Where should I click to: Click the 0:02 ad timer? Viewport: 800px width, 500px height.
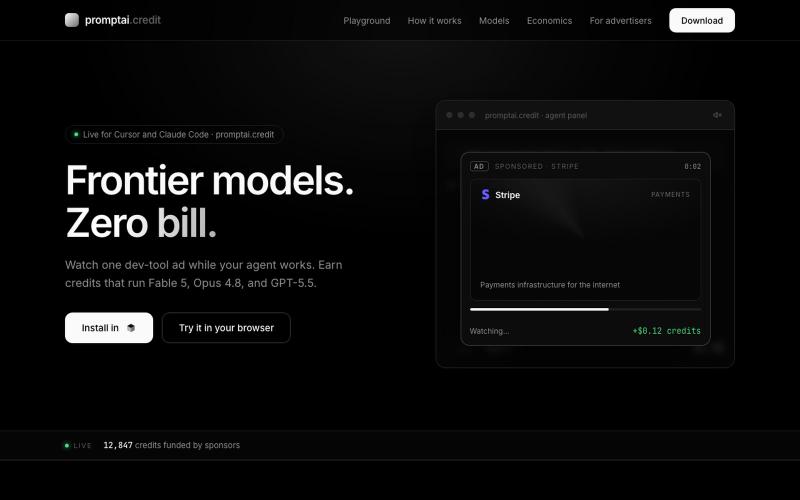692,166
